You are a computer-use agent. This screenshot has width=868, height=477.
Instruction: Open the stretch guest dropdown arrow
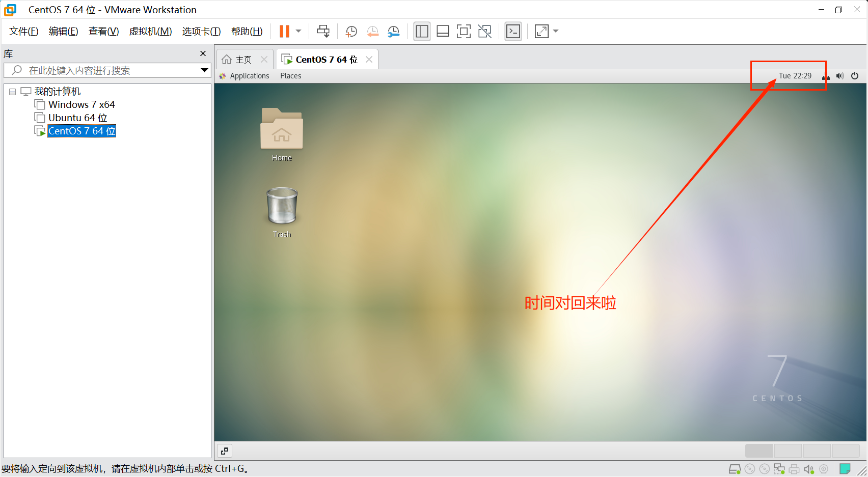[556, 31]
